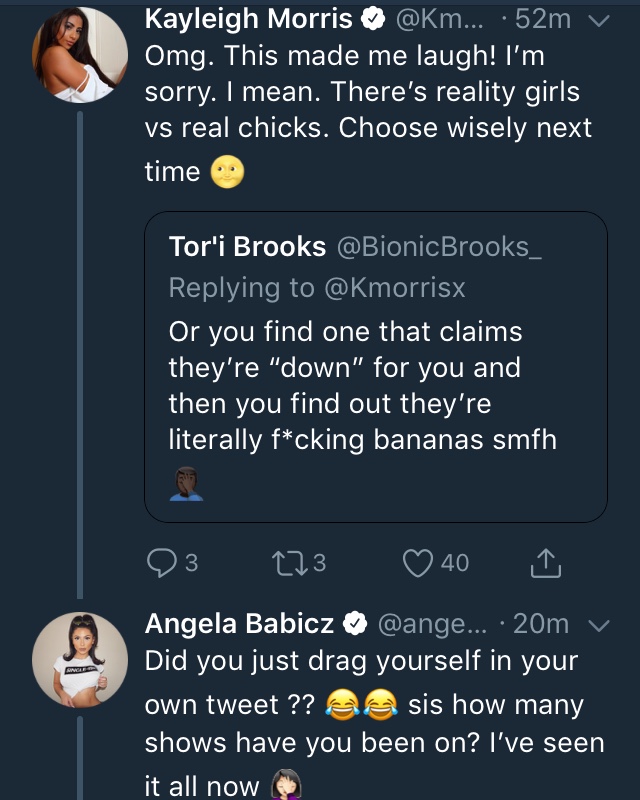Open Tor'i Brooks quoted tweet

click(376, 367)
